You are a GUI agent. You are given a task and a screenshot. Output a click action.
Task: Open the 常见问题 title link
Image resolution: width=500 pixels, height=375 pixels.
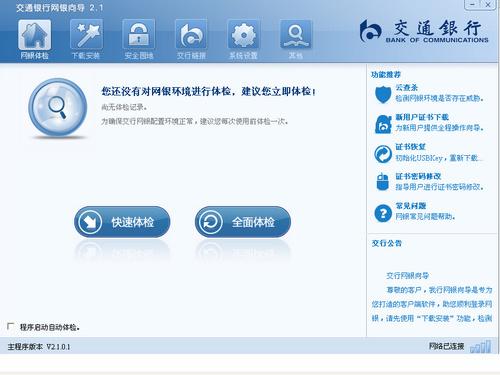point(411,206)
